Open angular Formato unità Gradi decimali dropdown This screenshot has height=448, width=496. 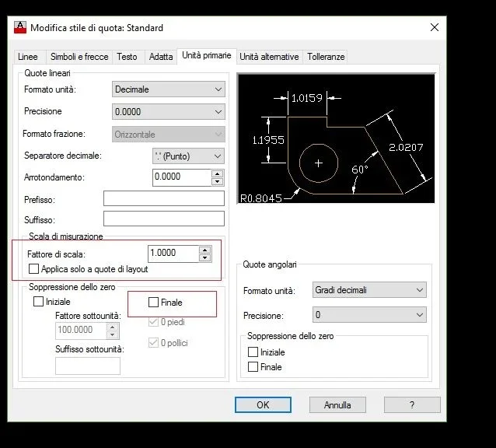coord(369,290)
